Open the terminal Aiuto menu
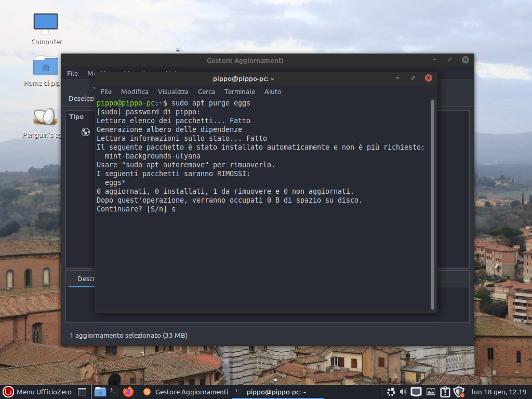 pyautogui.click(x=273, y=91)
